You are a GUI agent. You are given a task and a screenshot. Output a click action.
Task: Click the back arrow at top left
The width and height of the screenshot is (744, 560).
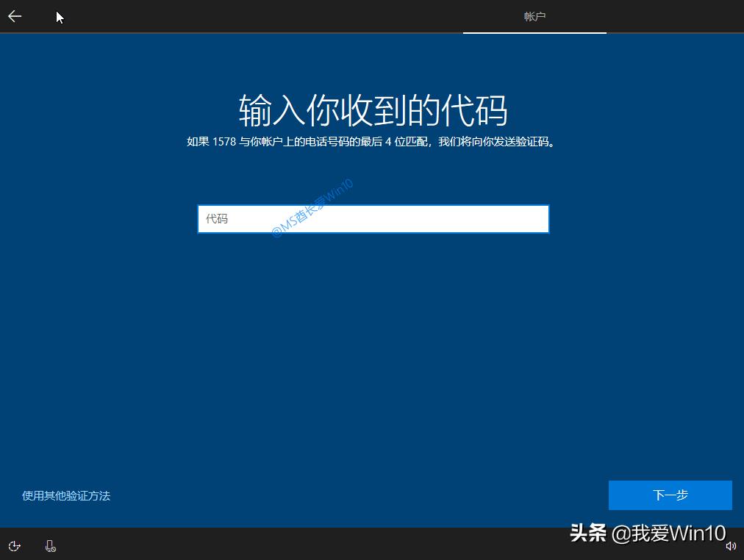[14, 16]
